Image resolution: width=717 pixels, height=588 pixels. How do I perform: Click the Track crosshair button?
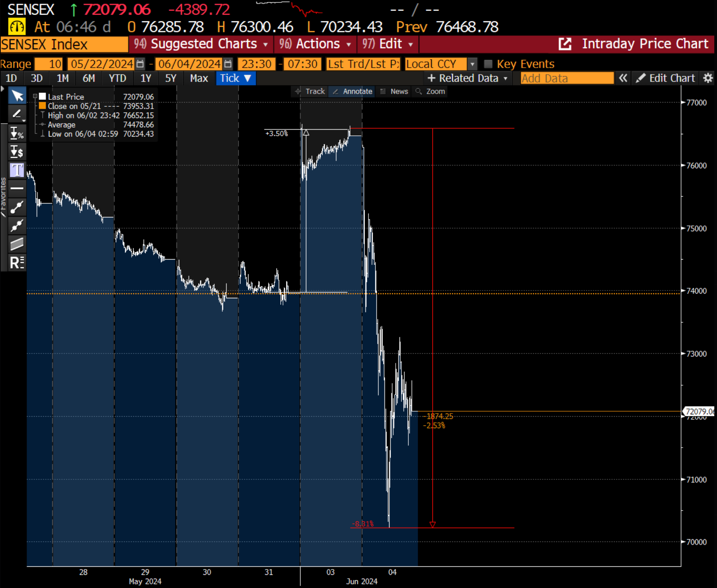point(310,91)
